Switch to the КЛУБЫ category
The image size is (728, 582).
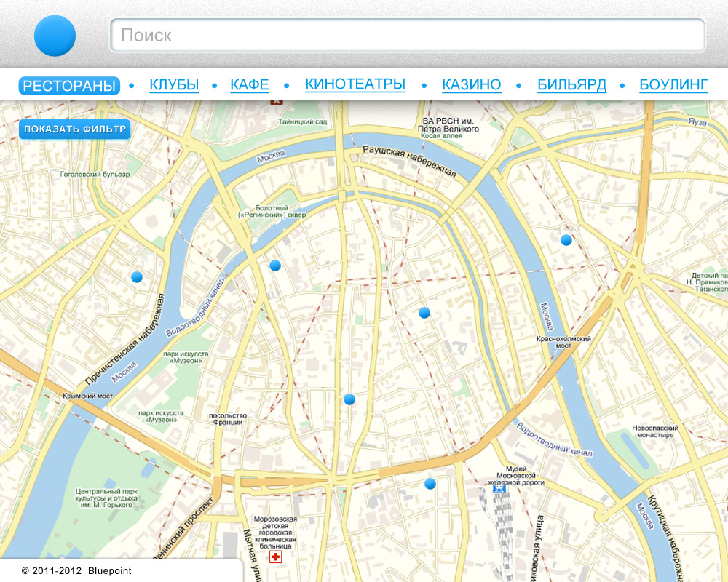coord(174,85)
